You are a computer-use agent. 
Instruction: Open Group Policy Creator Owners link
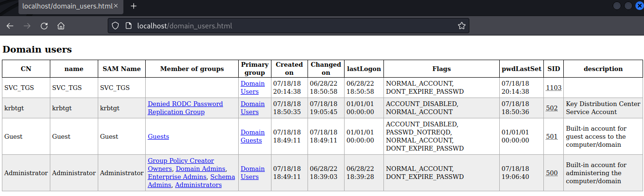coord(180,161)
